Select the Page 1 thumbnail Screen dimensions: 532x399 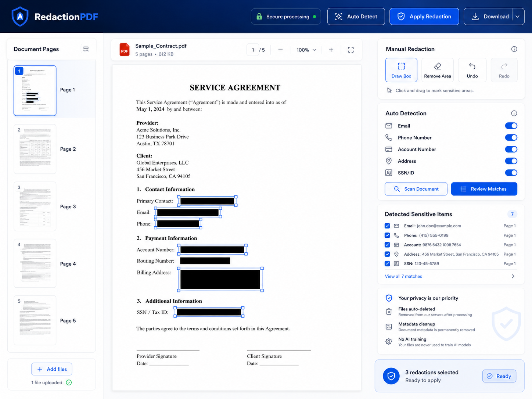[35, 90]
